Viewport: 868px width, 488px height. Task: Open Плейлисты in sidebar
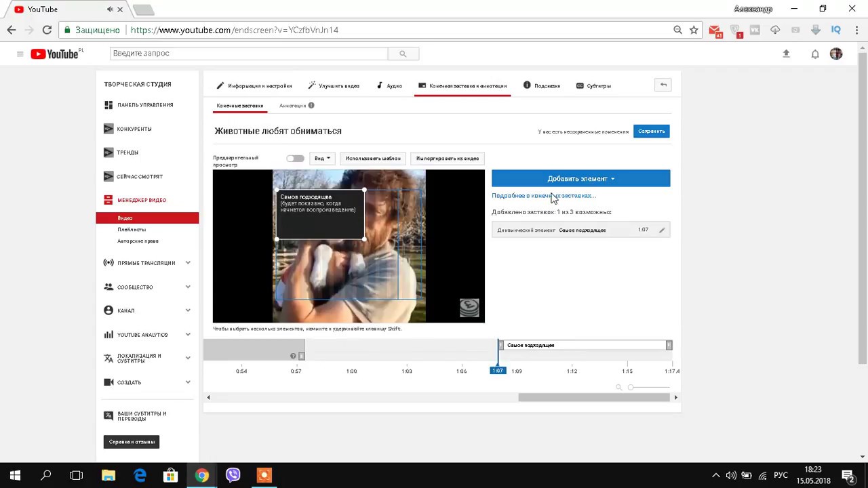132,230
